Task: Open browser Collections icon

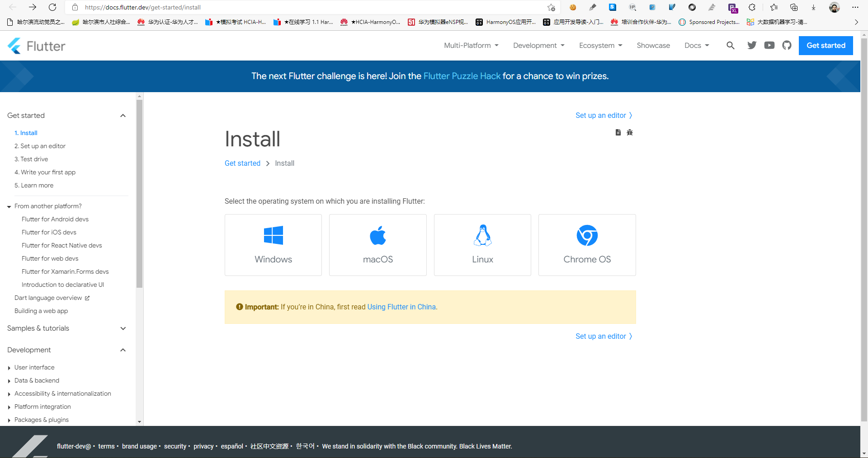Action: pyautogui.click(x=794, y=7)
